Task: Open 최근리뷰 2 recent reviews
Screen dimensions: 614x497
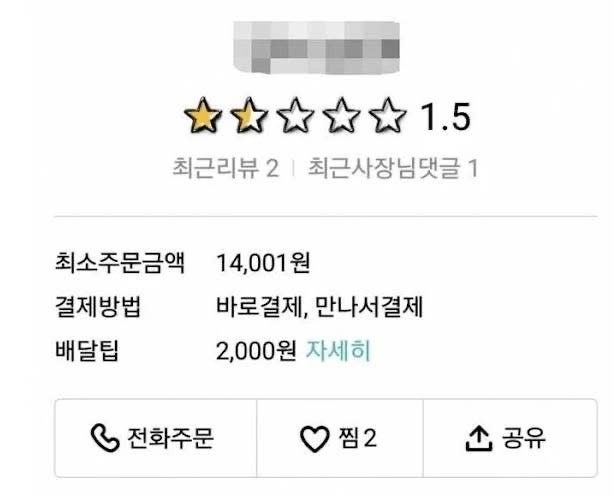Action: (226, 168)
